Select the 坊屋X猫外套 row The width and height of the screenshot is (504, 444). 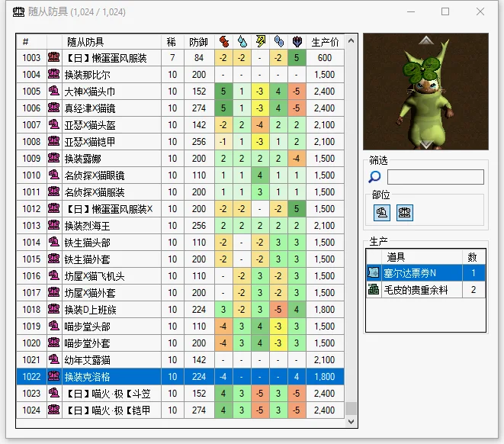click(x=180, y=293)
